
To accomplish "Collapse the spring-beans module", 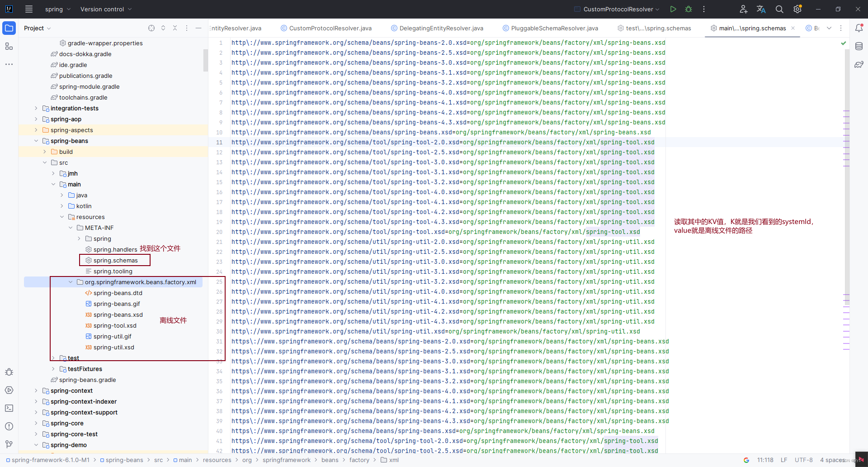I will point(36,141).
